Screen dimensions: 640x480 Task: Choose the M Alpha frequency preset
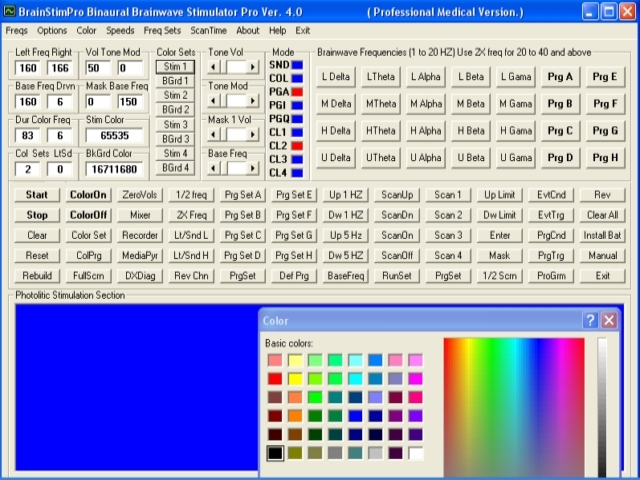pyautogui.click(x=426, y=104)
